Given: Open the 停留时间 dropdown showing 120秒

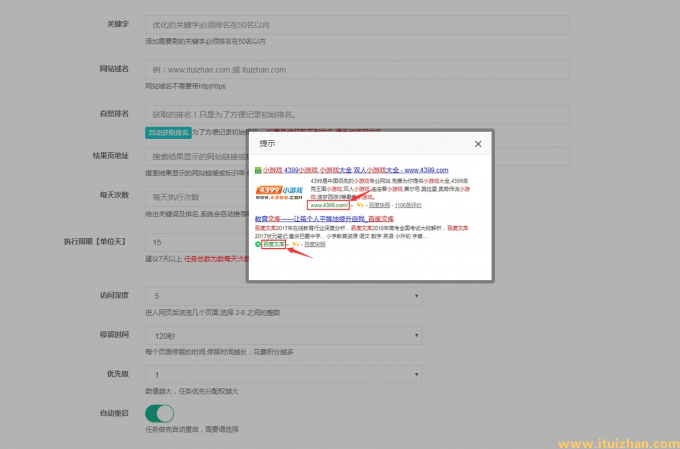Looking at the screenshot, I should (283, 335).
